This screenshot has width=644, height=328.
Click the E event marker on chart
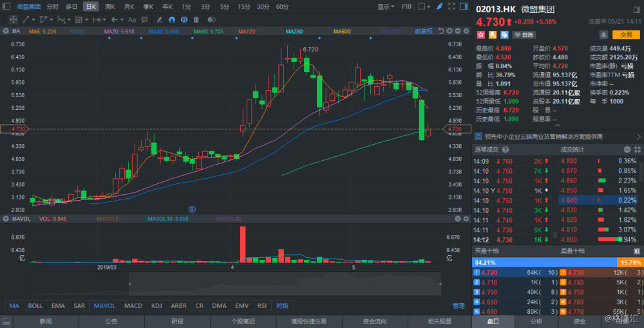tap(192, 209)
